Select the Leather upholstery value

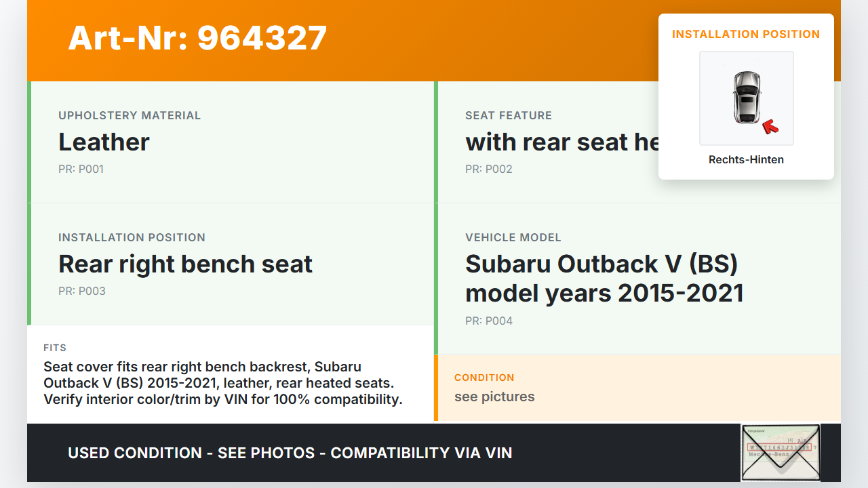pyautogui.click(x=104, y=142)
